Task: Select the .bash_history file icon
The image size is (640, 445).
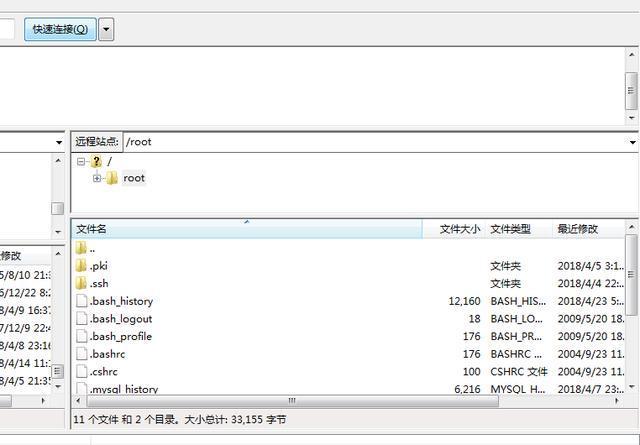Action: 82,301
